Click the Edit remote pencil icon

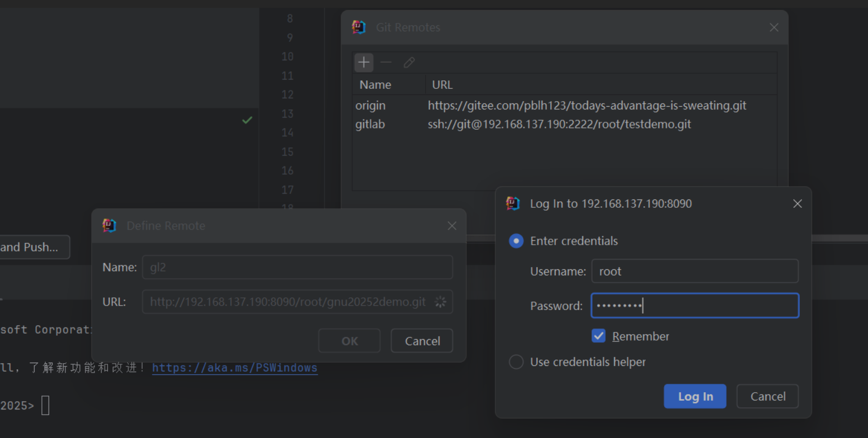409,63
